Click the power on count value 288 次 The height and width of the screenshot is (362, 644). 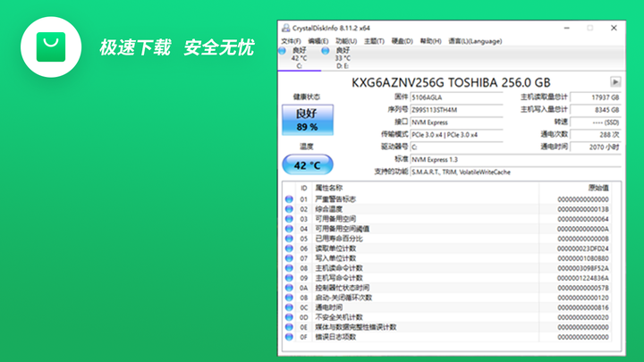596,135
